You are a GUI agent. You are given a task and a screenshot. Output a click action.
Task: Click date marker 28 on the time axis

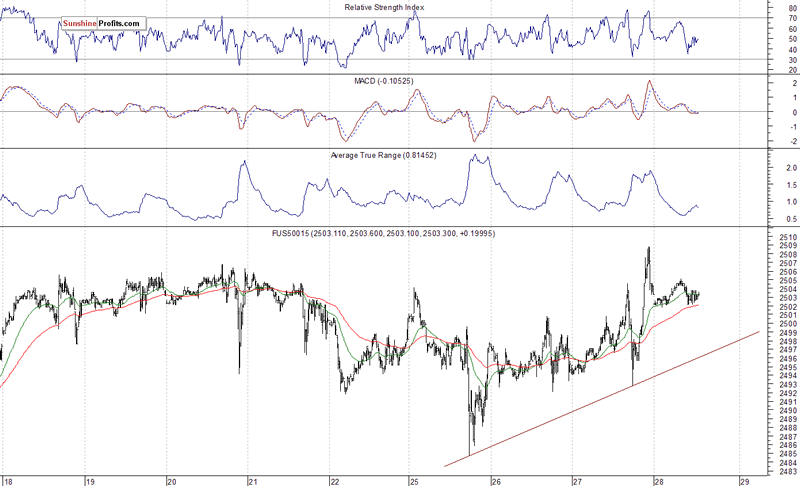[659, 481]
